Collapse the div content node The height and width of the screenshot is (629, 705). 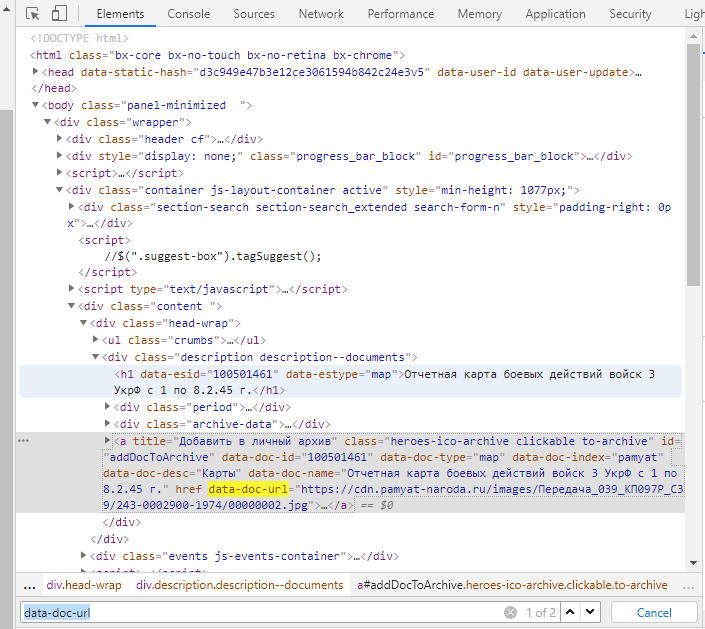(71, 306)
